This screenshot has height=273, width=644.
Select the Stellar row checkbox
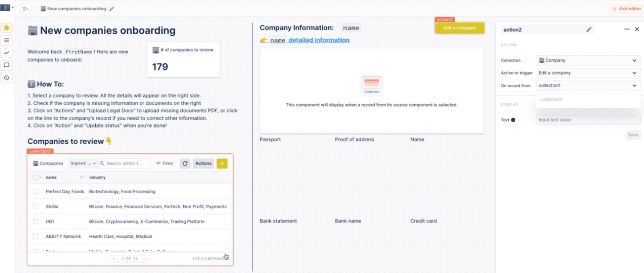pos(35,207)
